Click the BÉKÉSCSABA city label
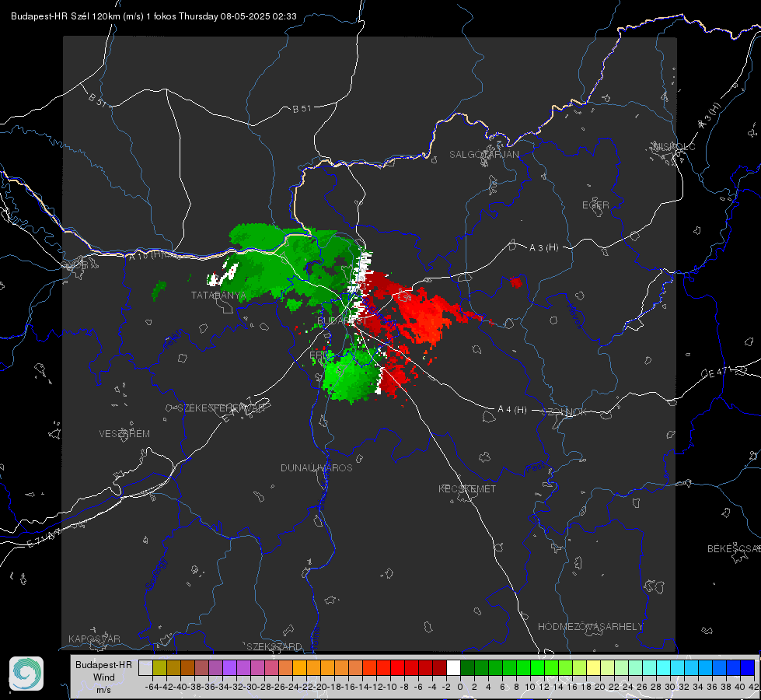 click(734, 549)
